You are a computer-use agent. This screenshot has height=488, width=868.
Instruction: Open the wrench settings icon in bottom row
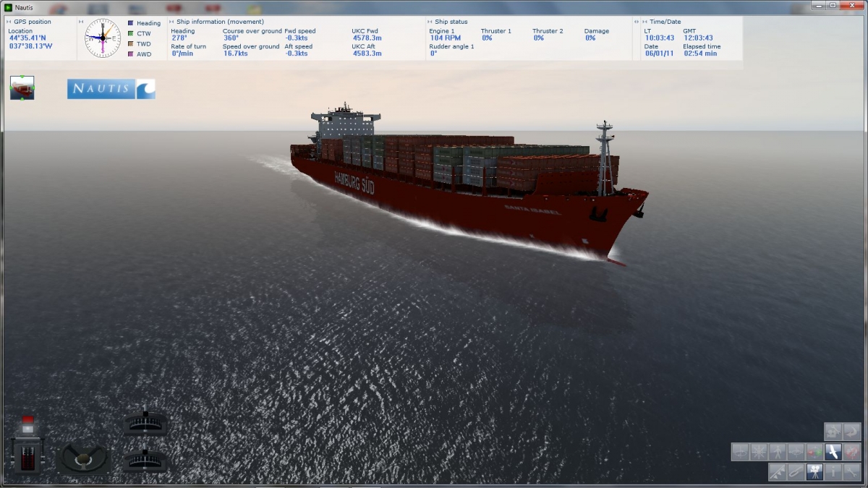coord(852,473)
